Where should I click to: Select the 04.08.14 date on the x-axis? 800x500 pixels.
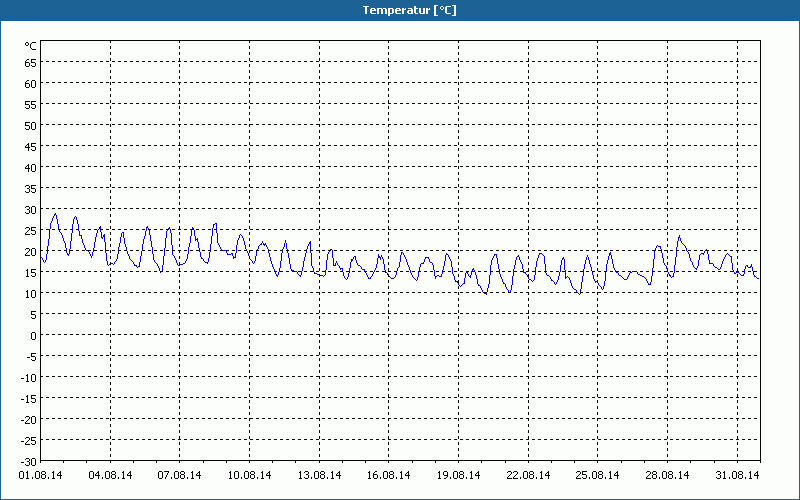pos(110,476)
